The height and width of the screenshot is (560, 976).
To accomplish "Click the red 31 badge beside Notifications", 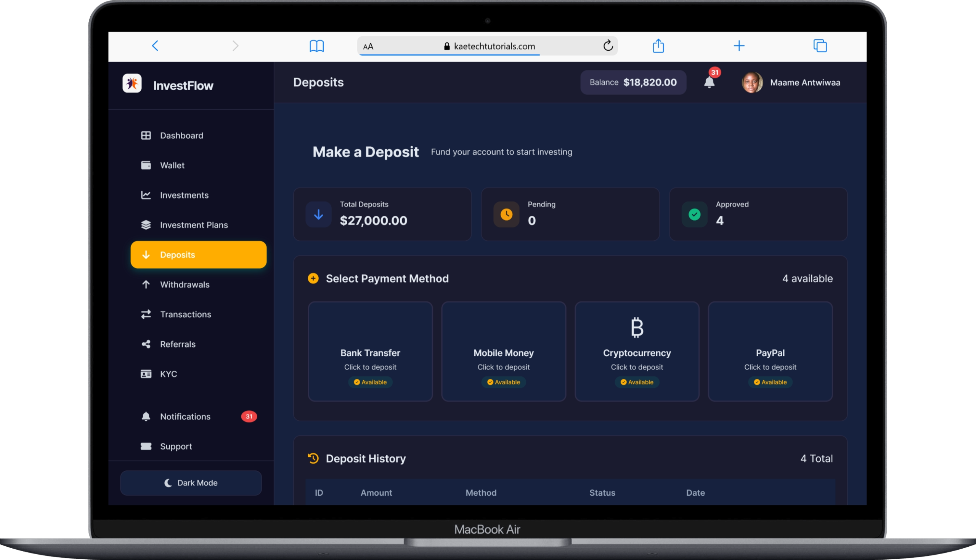I will [249, 416].
